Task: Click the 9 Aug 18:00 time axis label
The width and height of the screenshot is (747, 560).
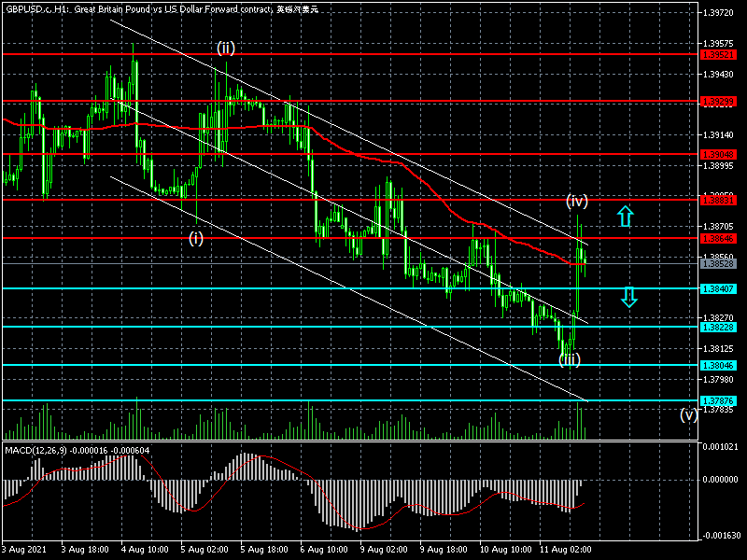Action: click(444, 549)
